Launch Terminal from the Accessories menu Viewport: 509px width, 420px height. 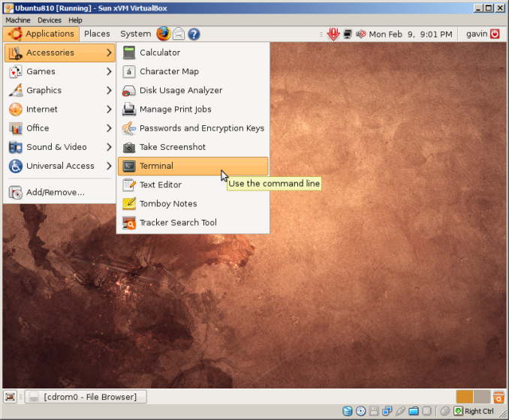coord(193,166)
